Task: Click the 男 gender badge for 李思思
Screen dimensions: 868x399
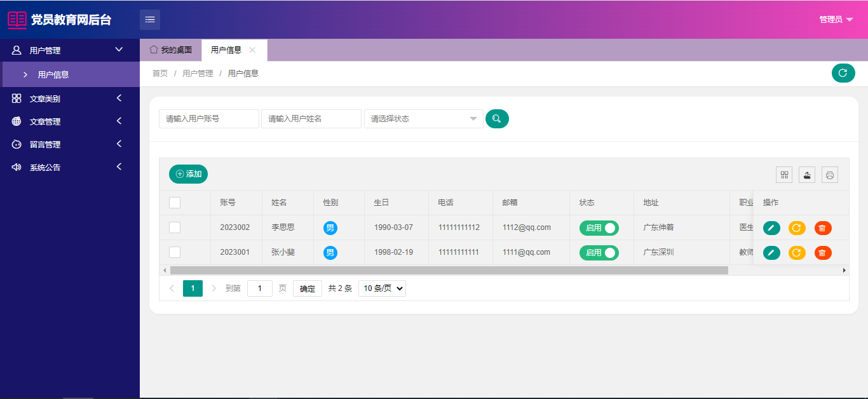Action: [x=330, y=228]
